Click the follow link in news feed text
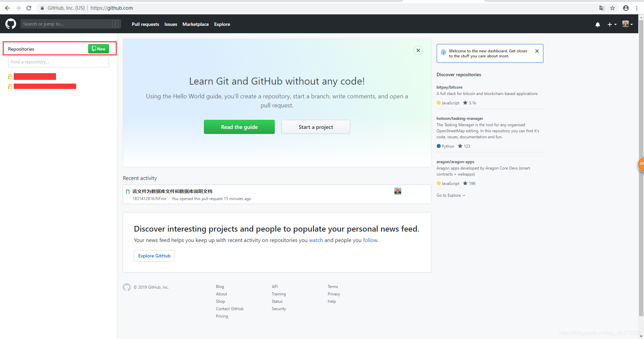 click(x=370, y=240)
